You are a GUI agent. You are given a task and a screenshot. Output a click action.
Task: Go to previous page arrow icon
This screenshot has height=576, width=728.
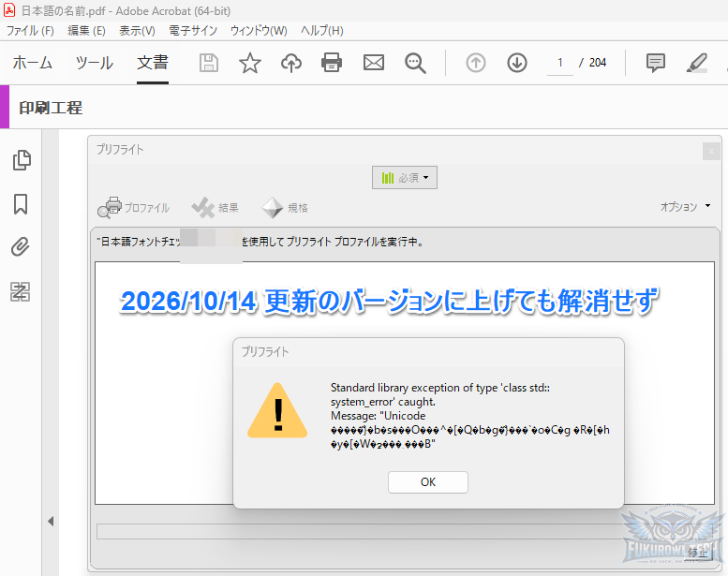click(476, 63)
